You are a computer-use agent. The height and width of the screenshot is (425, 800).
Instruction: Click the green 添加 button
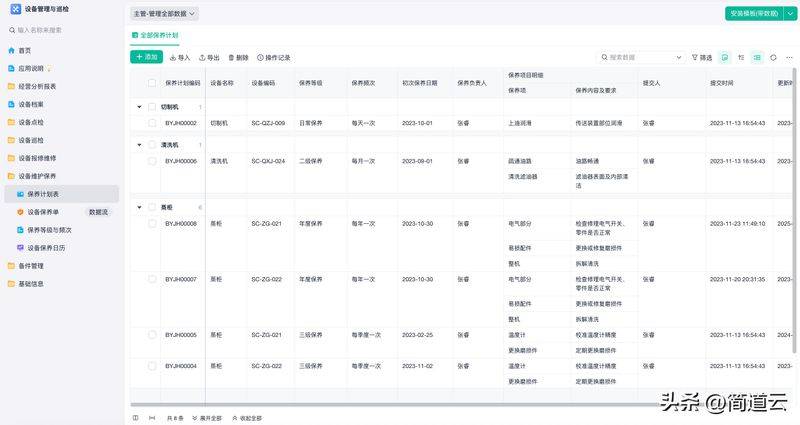click(147, 58)
